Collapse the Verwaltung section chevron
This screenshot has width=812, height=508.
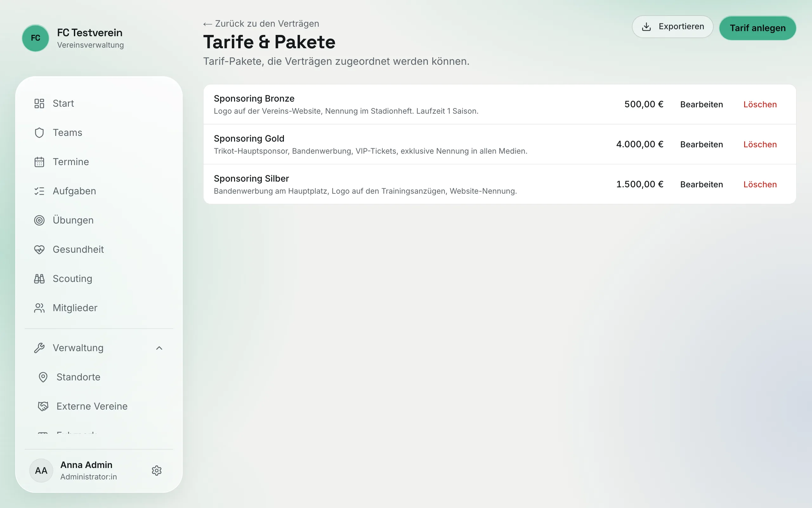pos(159,348)
